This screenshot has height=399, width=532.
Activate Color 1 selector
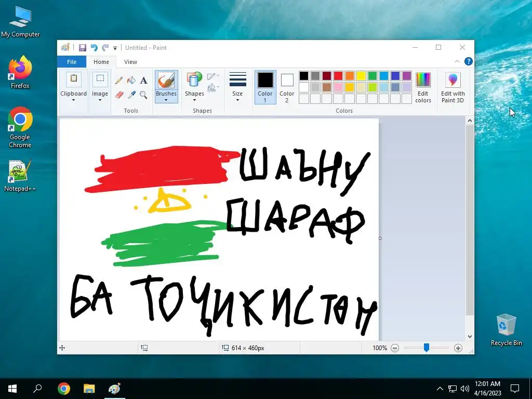pos(265,87)
